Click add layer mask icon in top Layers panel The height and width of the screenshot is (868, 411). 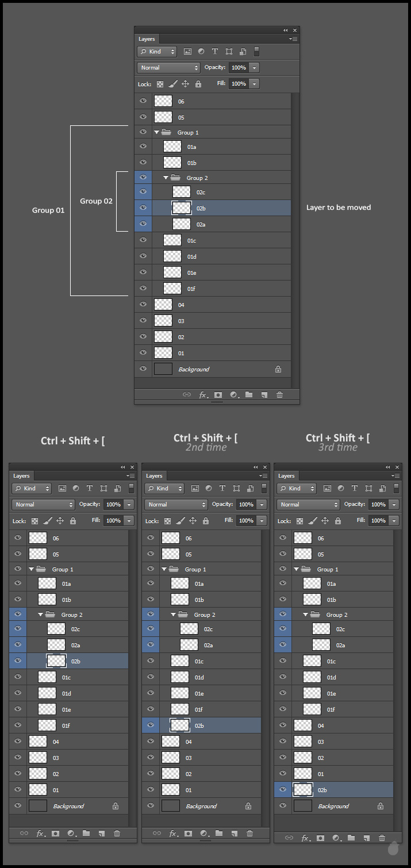218,395
